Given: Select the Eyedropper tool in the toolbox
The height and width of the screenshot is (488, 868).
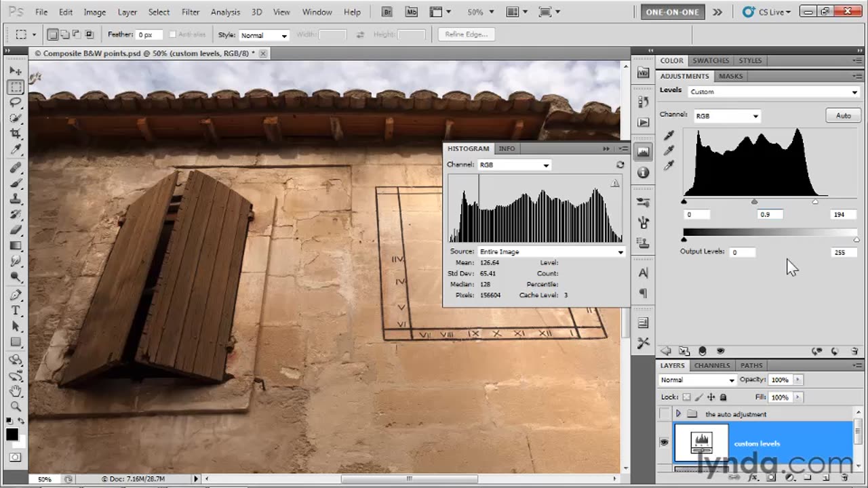Looking at the screenshot, I should [16, 150].
